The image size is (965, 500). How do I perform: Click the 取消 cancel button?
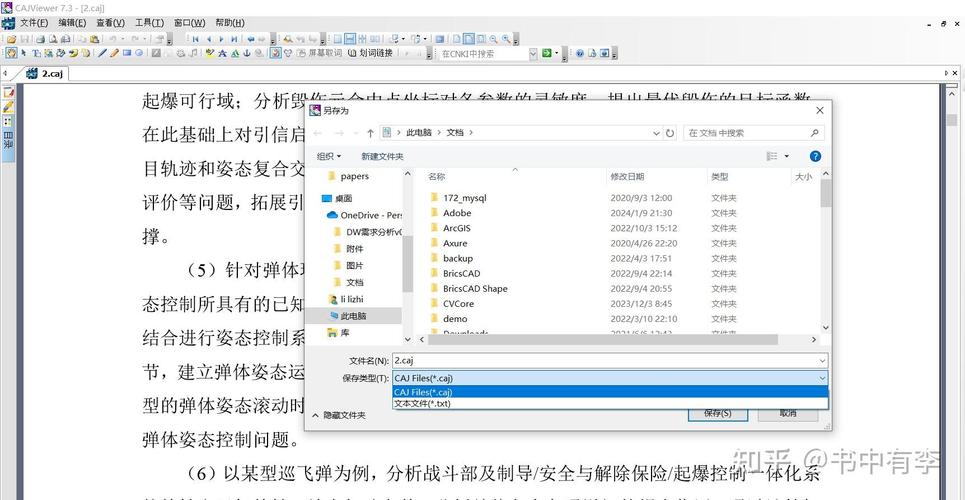tap(788, 413)
